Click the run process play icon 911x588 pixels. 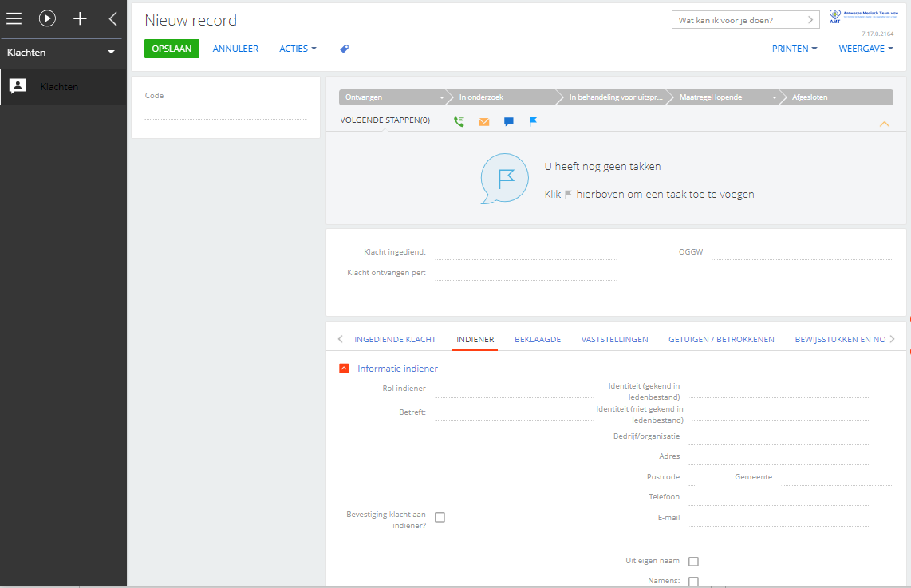point(47,18)
